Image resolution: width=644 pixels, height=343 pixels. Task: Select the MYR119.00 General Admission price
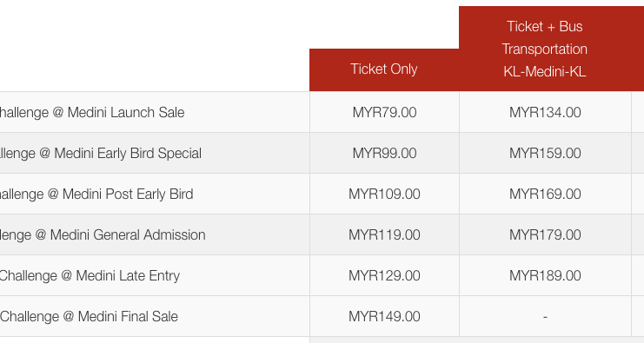[x=384, y=234]
